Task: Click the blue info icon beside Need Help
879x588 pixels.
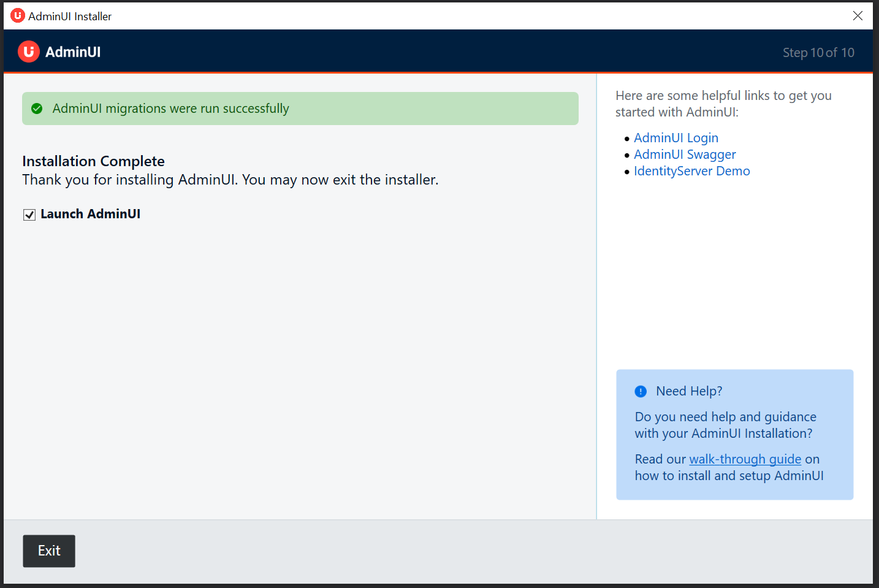Action: point(641,391)
